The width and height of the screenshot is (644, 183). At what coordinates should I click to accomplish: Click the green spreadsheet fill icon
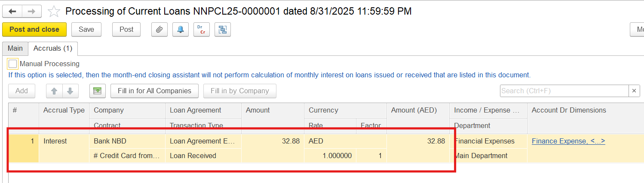point(98,91)
